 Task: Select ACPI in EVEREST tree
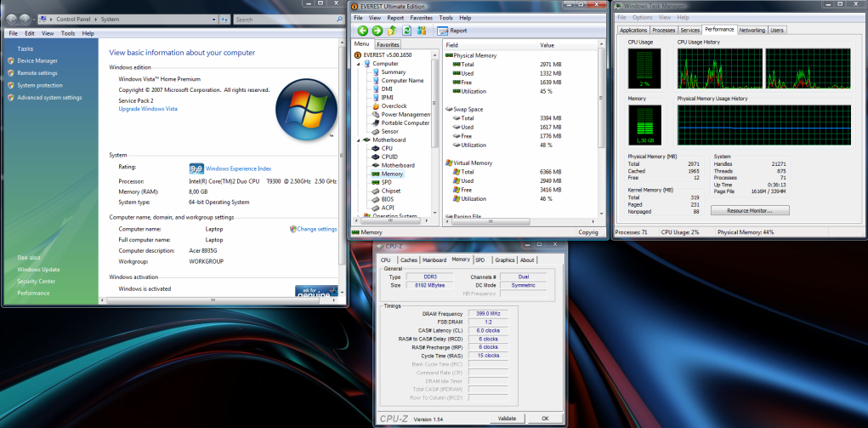tap(388, 208)
